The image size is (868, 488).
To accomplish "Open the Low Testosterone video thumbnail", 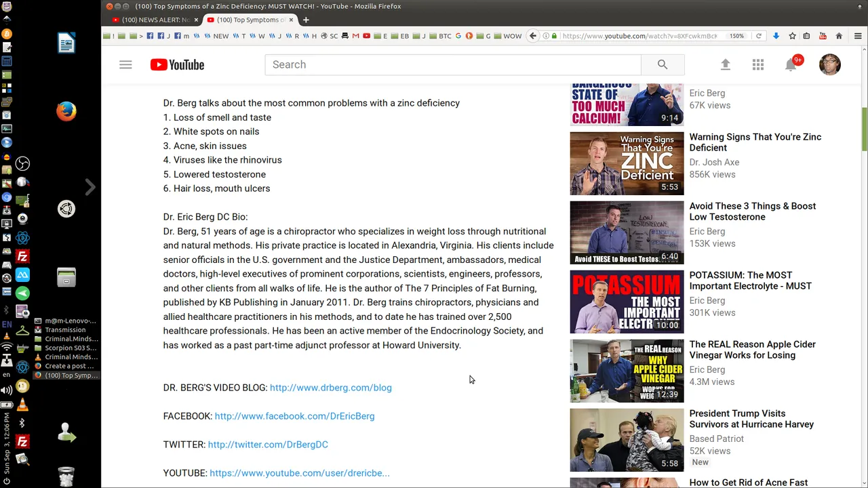I will [627, 232].
